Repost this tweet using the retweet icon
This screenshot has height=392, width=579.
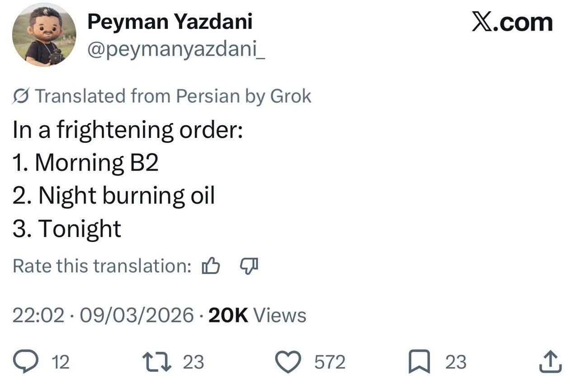(157, 362)
